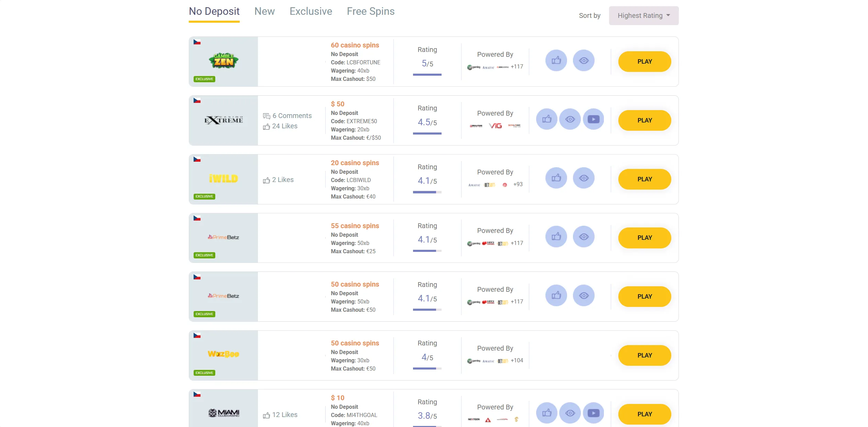Click PLAY for the Miami Club $10 bonus

[x=644, y=414]
